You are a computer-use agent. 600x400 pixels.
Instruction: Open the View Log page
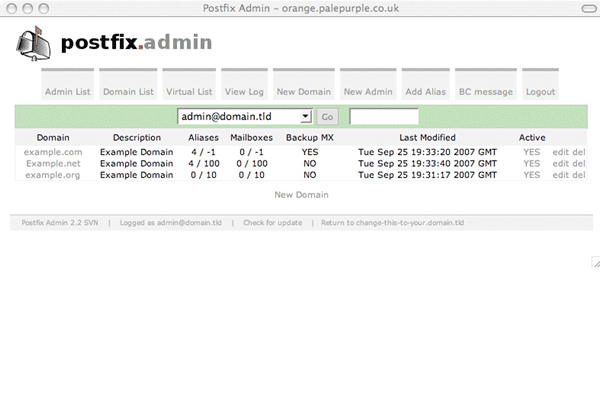click(244, 91)
